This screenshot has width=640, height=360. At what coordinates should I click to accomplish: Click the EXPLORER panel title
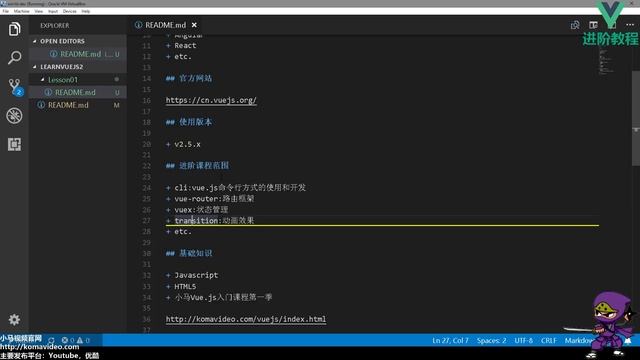pos(55,25)
